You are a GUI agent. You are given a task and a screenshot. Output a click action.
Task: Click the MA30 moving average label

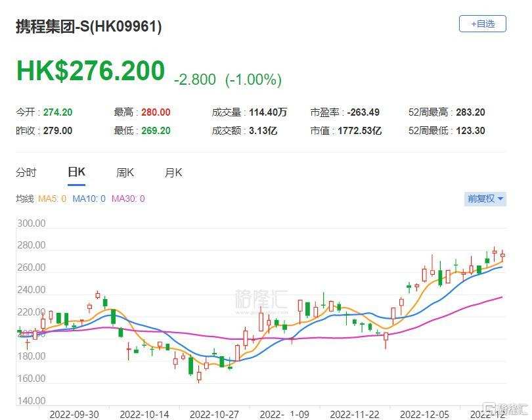(x=128, y=198)
